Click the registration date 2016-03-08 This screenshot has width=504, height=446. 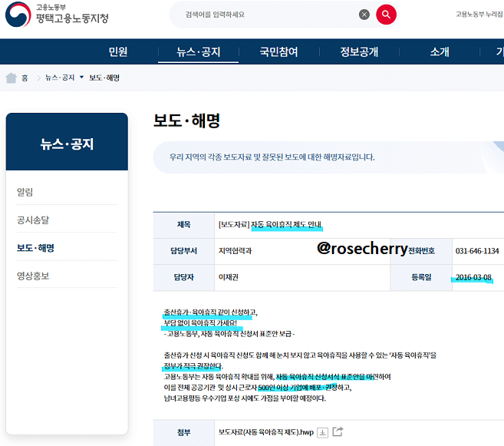pyautogui.click(x=473, y=277)
